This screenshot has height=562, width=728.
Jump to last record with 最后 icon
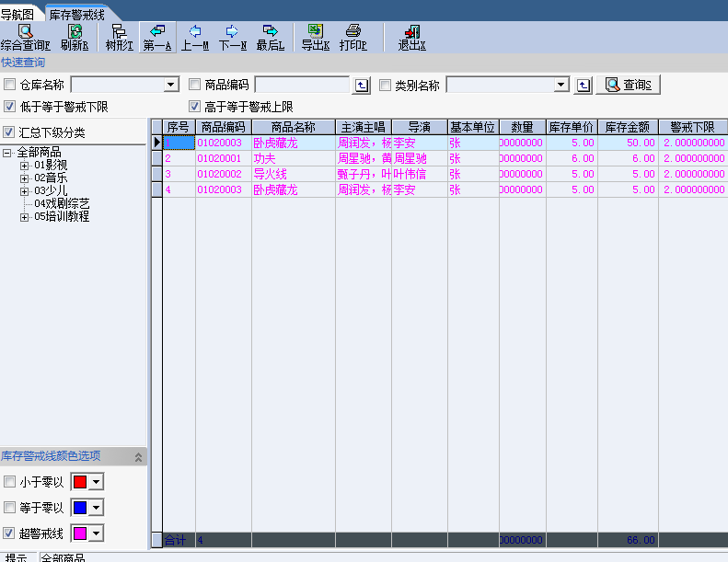coord(270,37)
